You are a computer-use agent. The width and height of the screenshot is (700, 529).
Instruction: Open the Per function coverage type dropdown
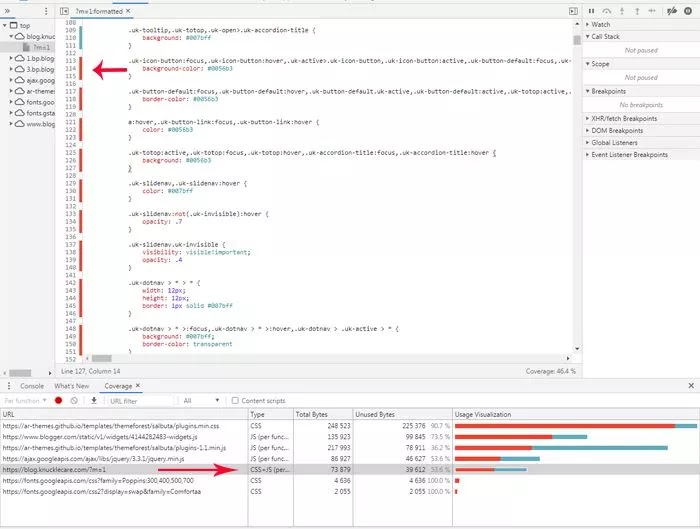tap(25, 401)
